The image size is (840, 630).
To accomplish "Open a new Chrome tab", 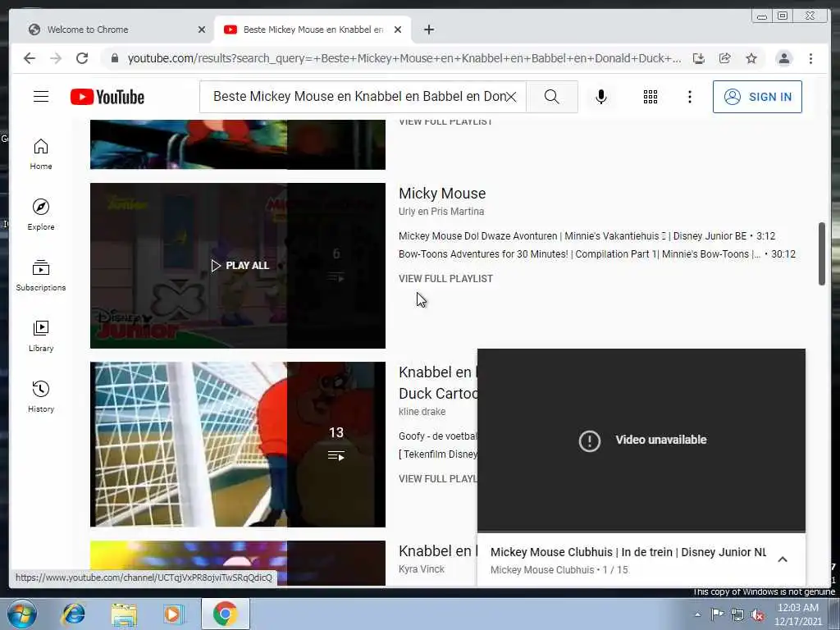I will (x=428, y=30).
